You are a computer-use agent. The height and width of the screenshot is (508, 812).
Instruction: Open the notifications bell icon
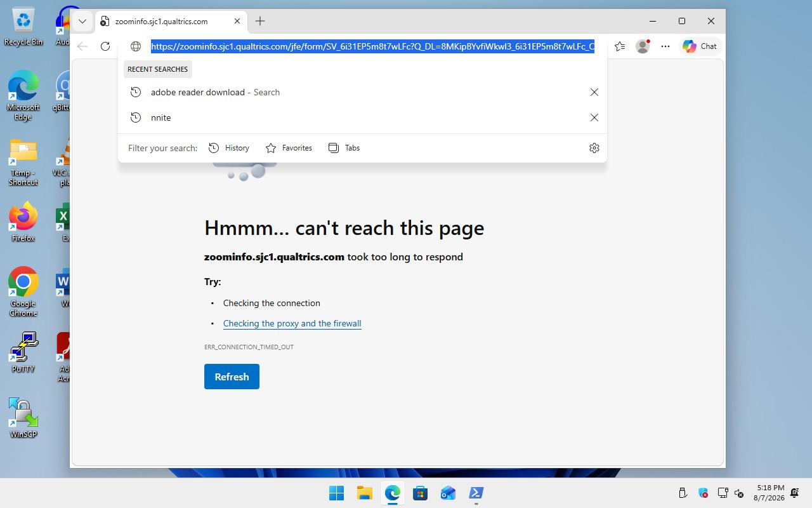point(795,493)
